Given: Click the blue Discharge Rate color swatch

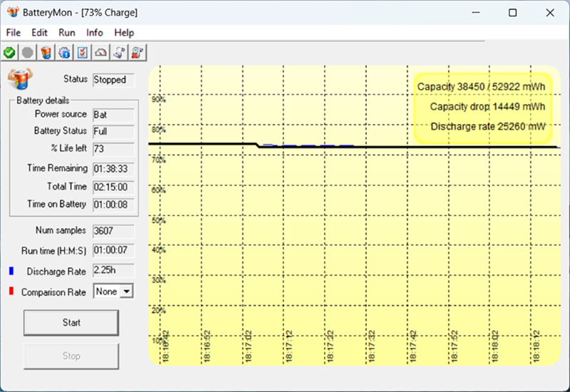Looking at the screenshot, I should pyautogui.click(x=11, y=271).
